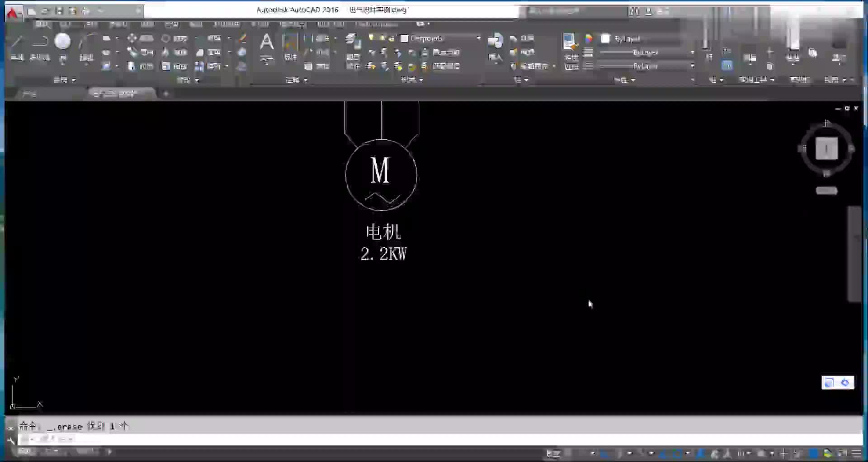Activate the Rotate tool
Screen dimensions: 868x462
click(x=175, y=38)
